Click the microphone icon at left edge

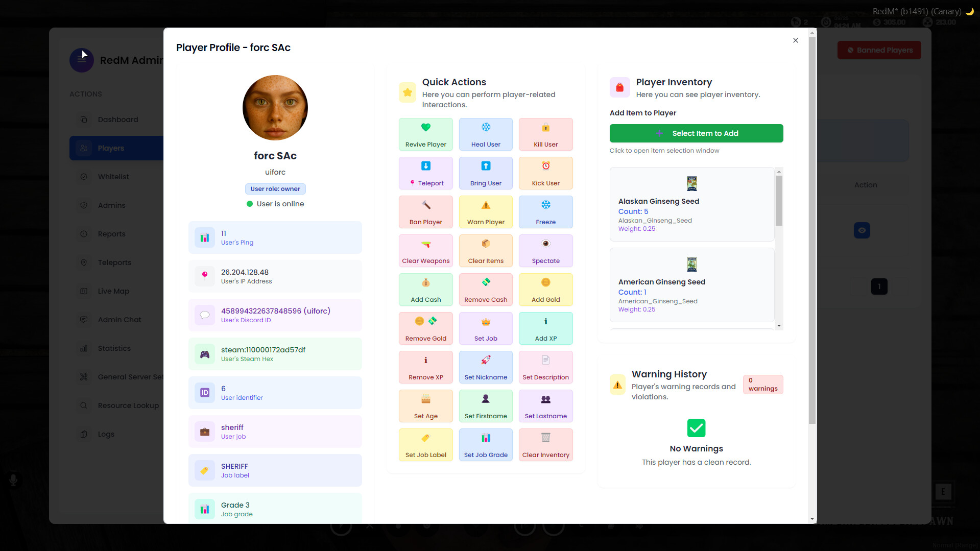(x=13, y=480)
